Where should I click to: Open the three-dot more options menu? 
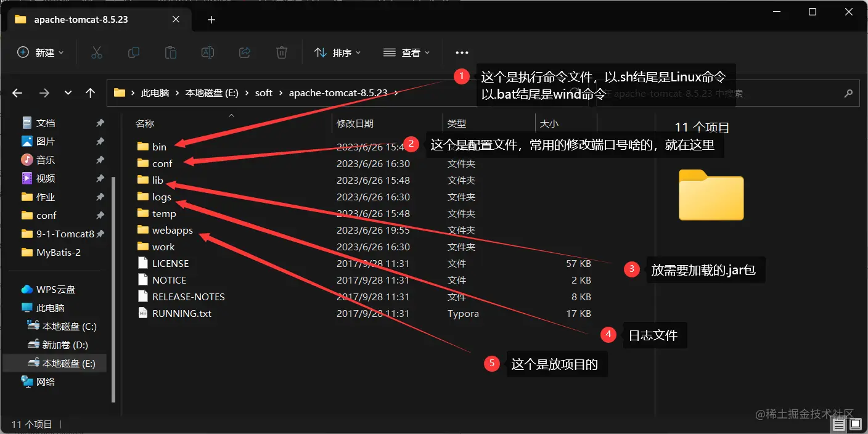click(462, 52)
